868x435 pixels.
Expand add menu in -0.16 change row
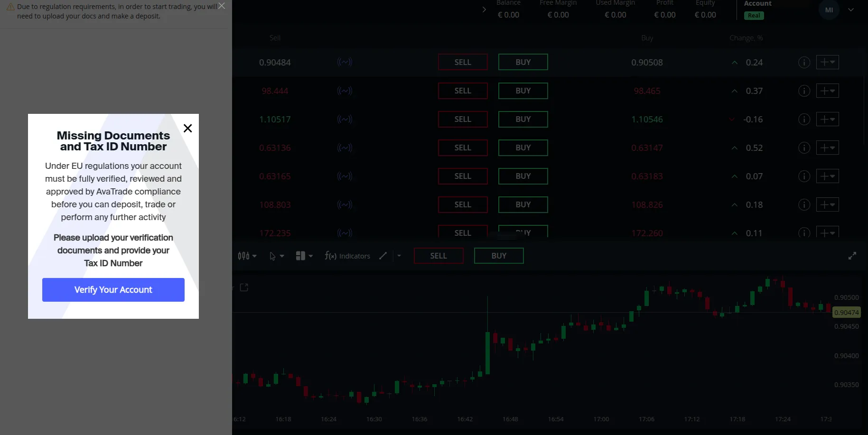[827, 119]
